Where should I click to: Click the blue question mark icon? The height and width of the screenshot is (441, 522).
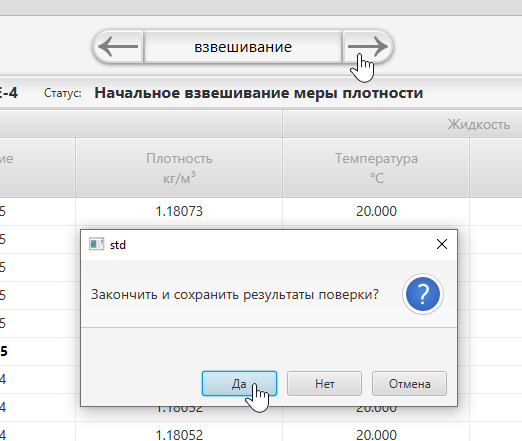coord(423,294)
